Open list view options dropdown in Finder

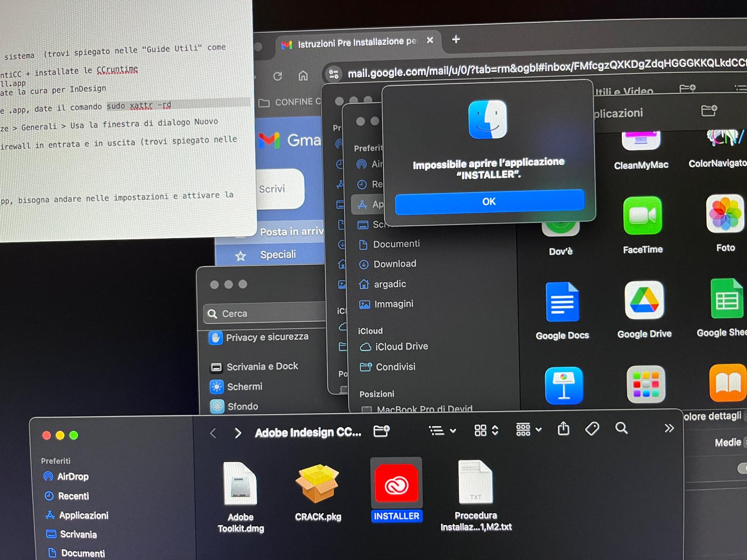(x=442, y=430)
